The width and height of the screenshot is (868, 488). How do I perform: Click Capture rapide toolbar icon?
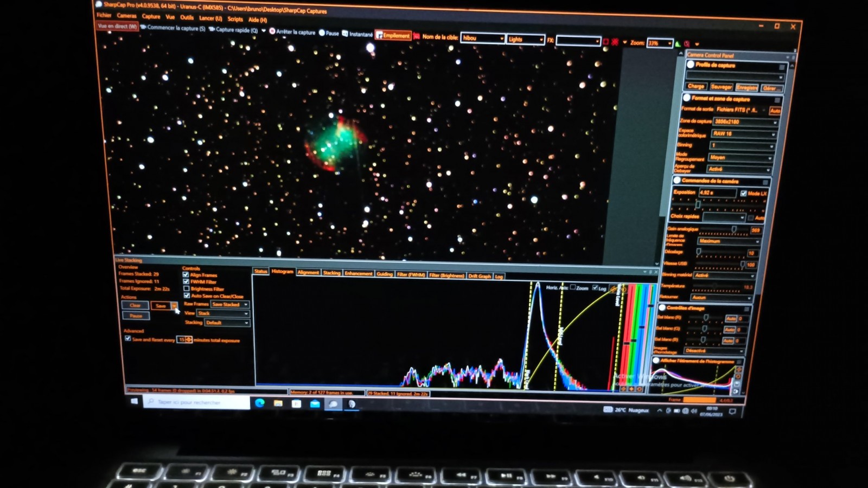coord(212,29)
